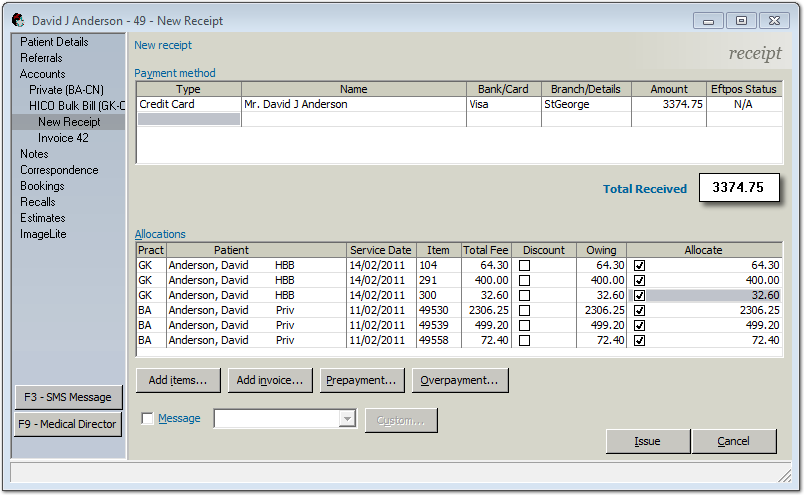804x495 pixels.
Task: Enable Discount for item 49530
Action: point(524,311)
